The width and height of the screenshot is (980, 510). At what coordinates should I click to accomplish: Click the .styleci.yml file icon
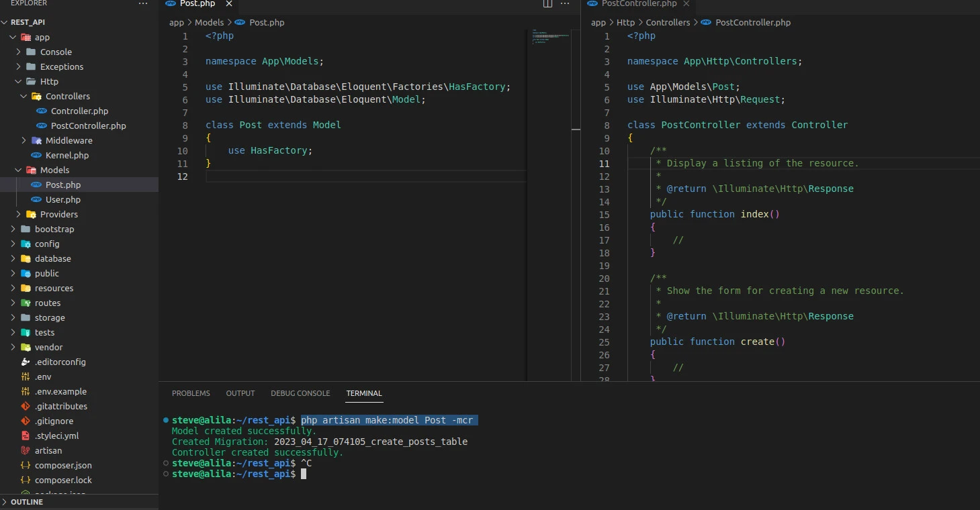coord(26,436)
